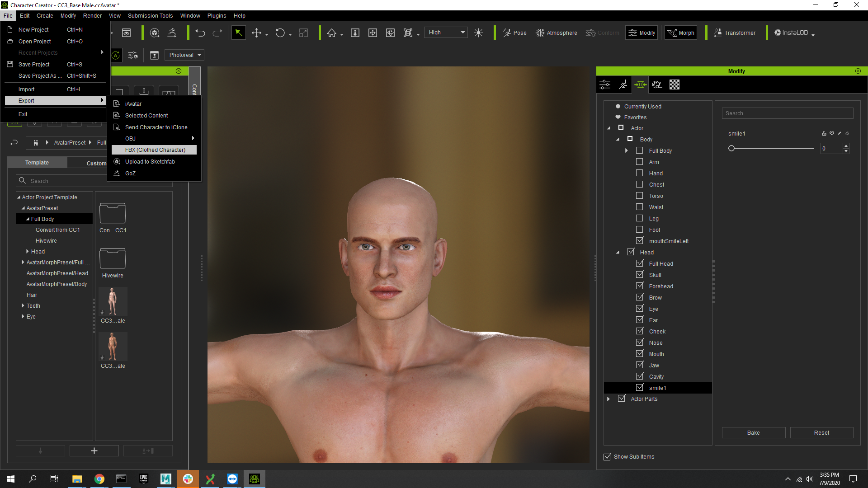868x488 pixels.
Task: Open the checkerboard Material tab icon
Action: click(x=674, y=84)
